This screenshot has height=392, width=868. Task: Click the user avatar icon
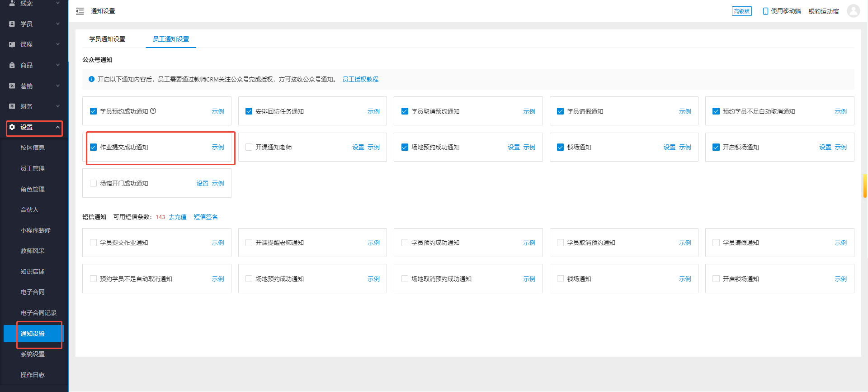point(853,11)
